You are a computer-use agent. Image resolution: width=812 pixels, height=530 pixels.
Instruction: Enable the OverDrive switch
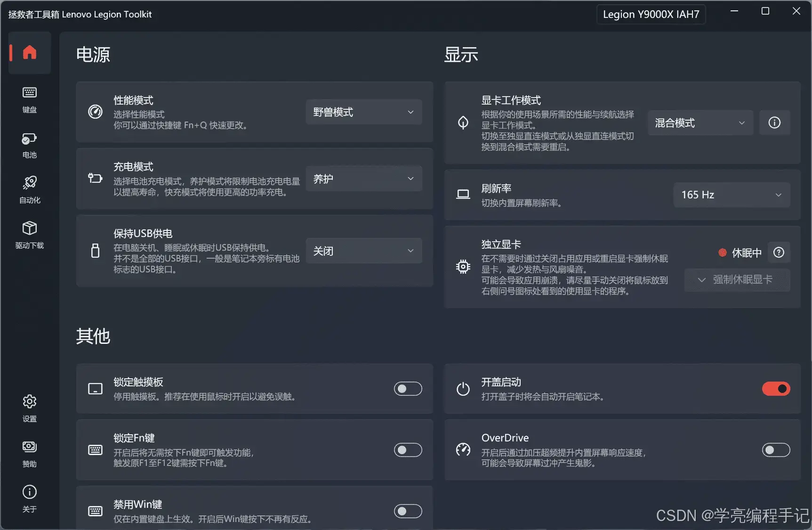(x=776, y=450)
